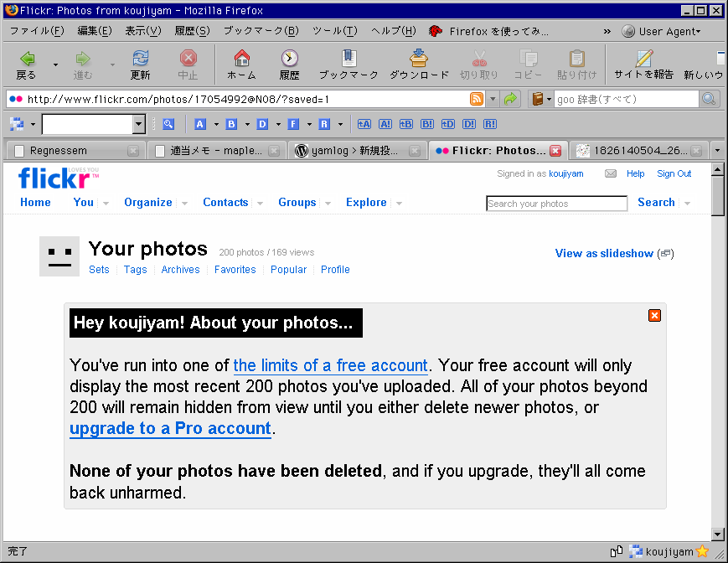Open the Help link on Flickr
Screen dimensions: 728x563
[635, 173]
